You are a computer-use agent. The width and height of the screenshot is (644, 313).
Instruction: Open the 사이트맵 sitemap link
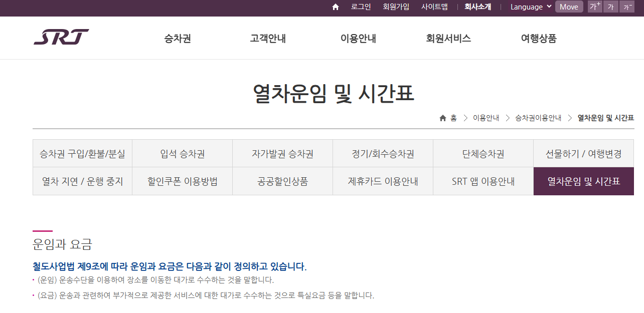coord(434,7)
